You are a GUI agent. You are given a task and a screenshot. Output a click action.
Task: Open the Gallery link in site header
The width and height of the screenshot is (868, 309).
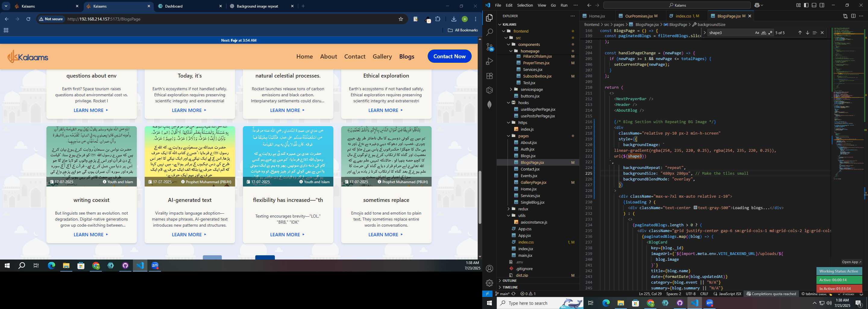click(x=382, y=57)
